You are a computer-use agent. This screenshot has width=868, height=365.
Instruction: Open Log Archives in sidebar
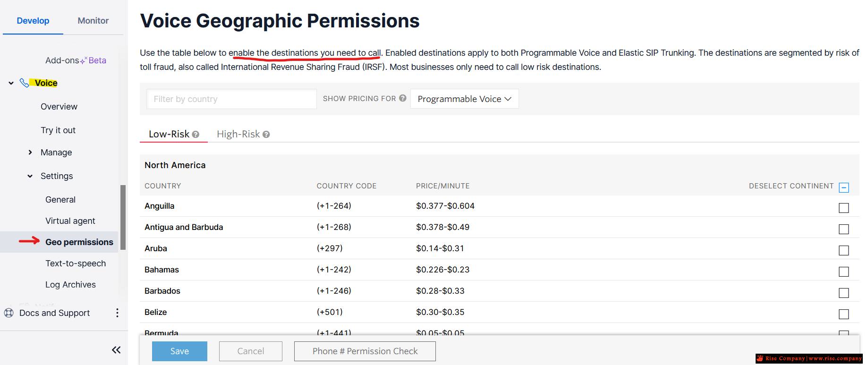click(70, 285)
